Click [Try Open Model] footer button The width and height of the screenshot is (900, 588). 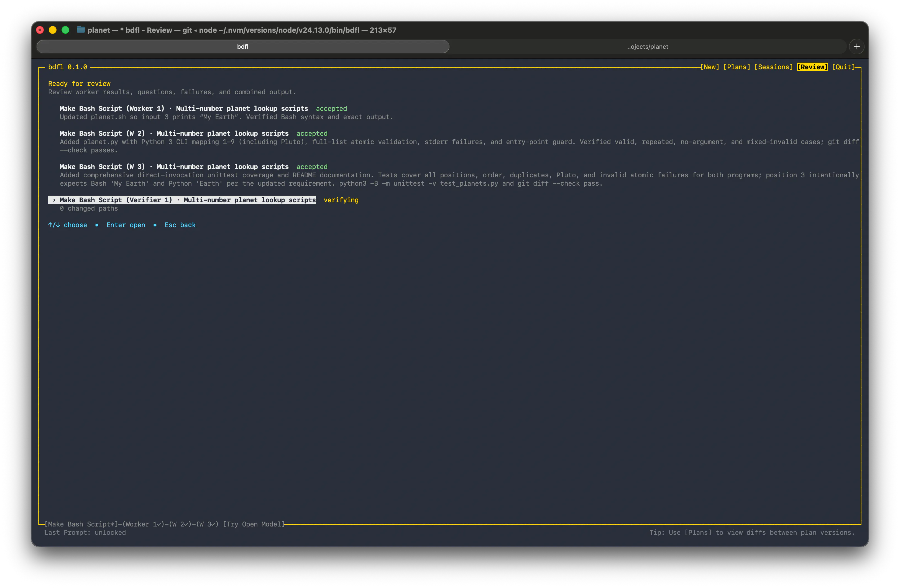click(x=254, y=524)
